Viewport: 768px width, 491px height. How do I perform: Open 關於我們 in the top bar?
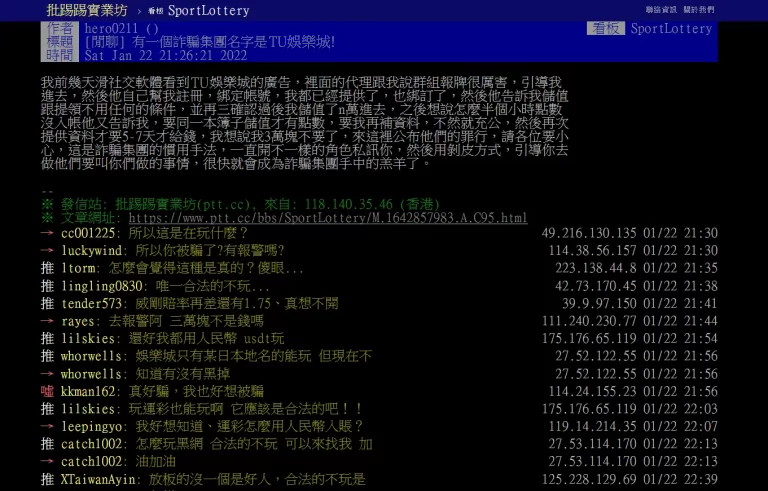[699, 10]
